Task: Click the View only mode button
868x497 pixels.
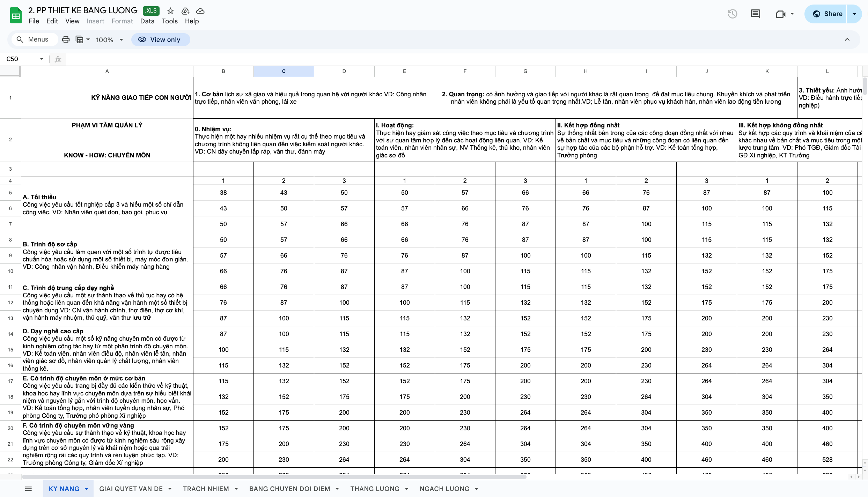Action: click(161, 39)
